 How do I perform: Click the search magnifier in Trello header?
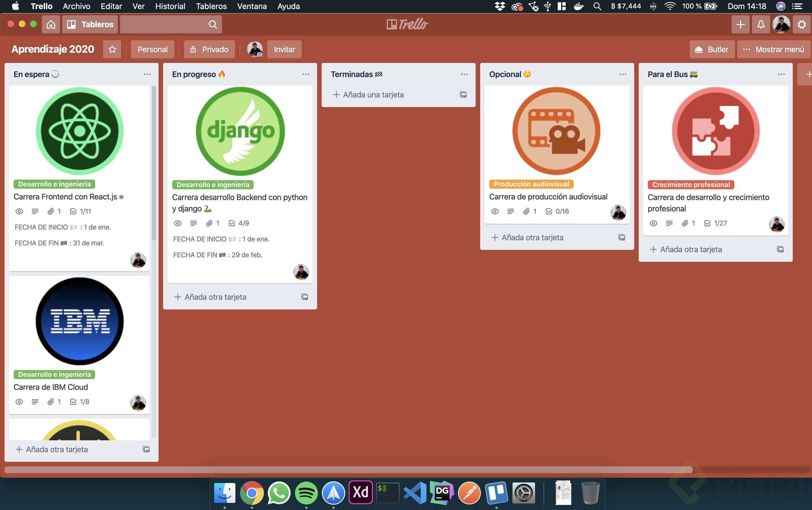(x=213, y=24)
